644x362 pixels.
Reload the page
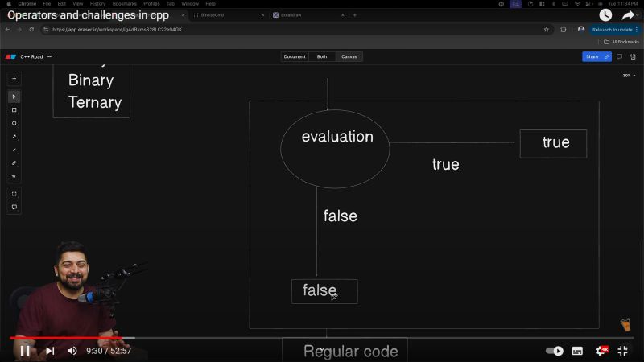[x=31, y=30]
